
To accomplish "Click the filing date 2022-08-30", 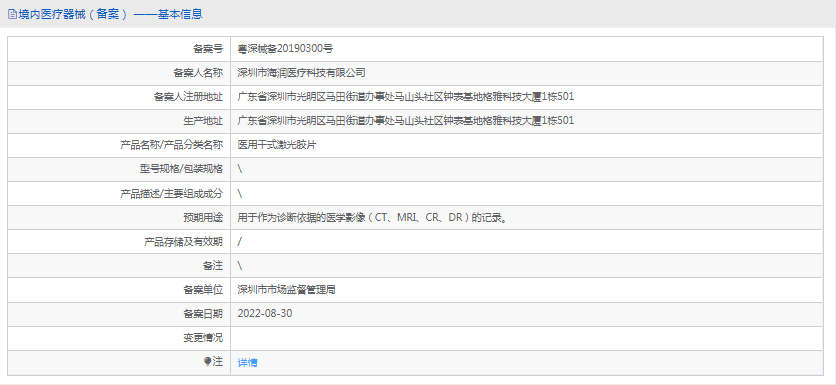I will (265, 314).
